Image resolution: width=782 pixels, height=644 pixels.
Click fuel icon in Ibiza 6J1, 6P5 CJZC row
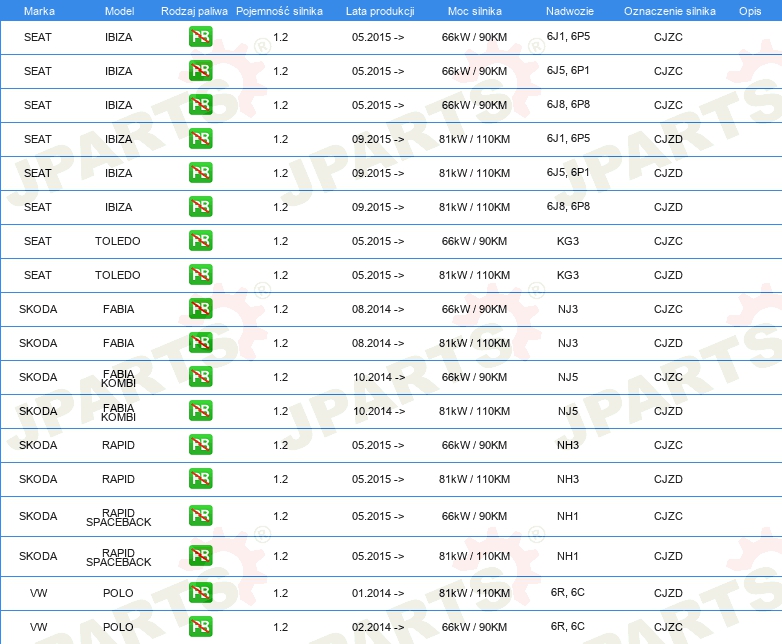point(200,37)
